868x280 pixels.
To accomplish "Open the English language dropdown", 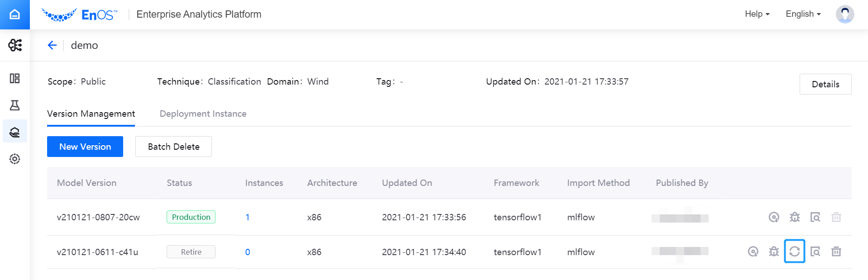I will click(x=803, y=14).
